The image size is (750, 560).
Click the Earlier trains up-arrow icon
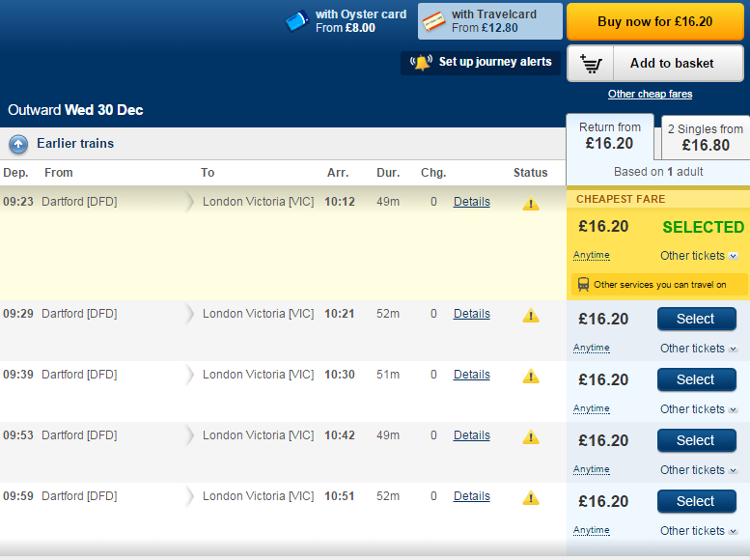(18, 144)
